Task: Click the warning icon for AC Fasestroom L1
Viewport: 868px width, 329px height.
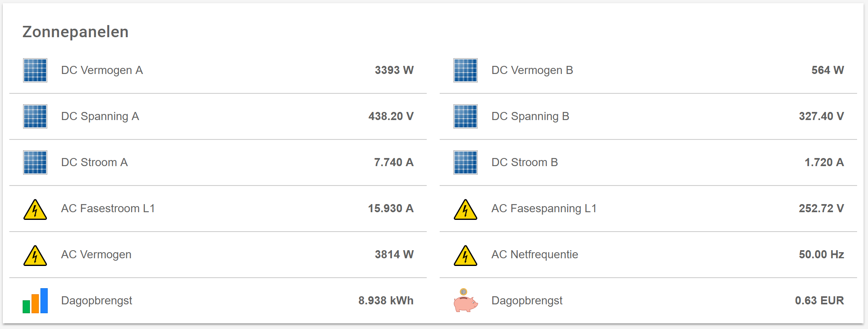Action: [35, 209]
